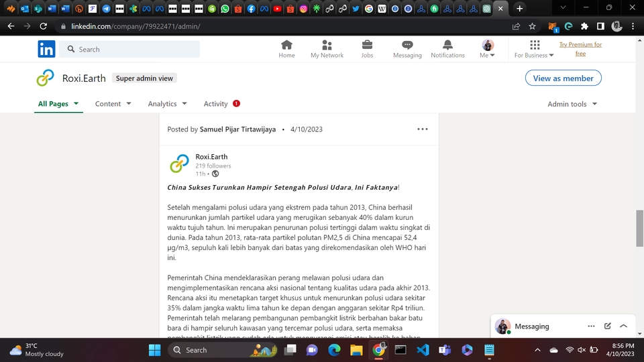Open File Explorer from the taskbar

pos(356,350)
